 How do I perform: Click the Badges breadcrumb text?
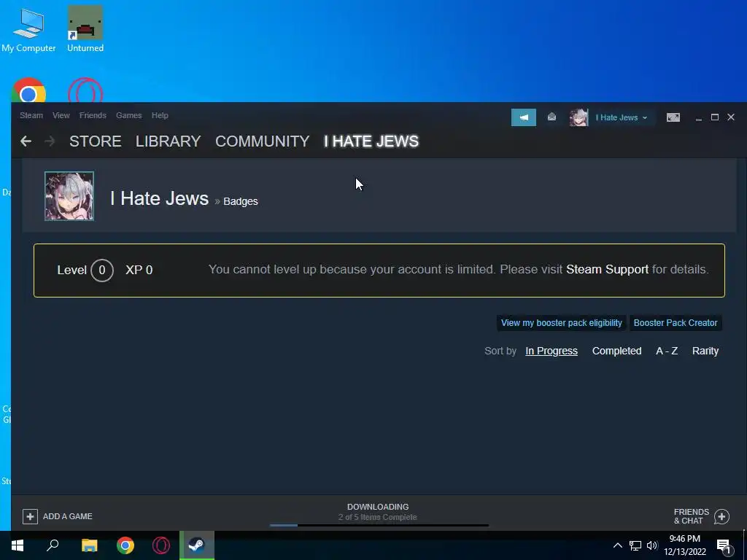tap(241, 201)
